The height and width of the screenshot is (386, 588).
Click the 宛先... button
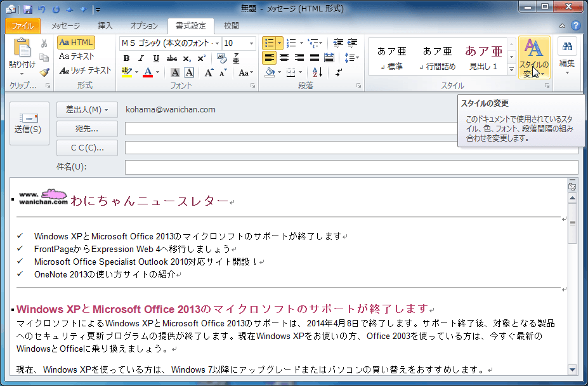[87, 129]
